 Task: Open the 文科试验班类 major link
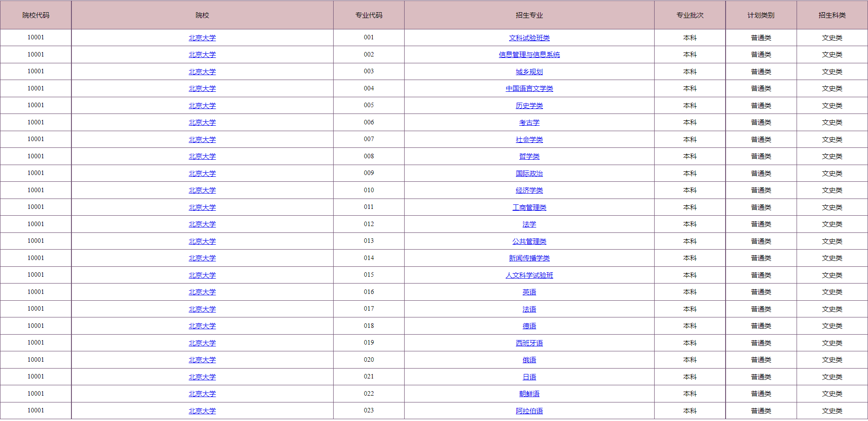coord(529,38)
